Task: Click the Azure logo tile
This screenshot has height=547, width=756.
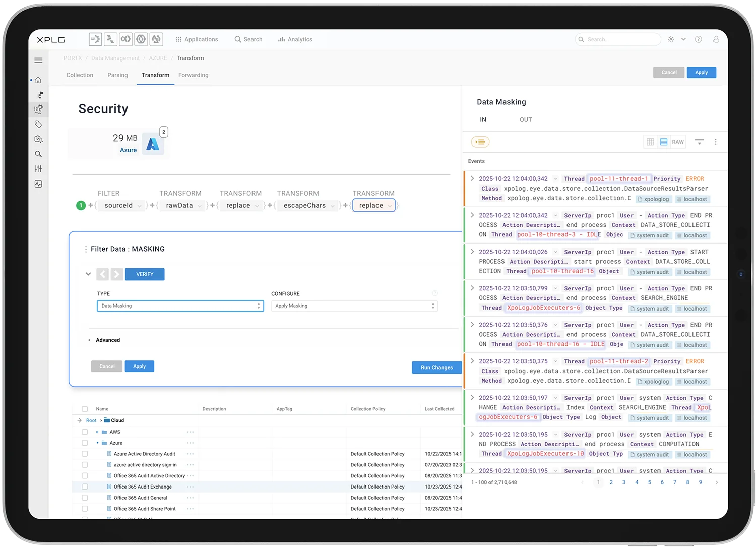Action: (153, 144)
